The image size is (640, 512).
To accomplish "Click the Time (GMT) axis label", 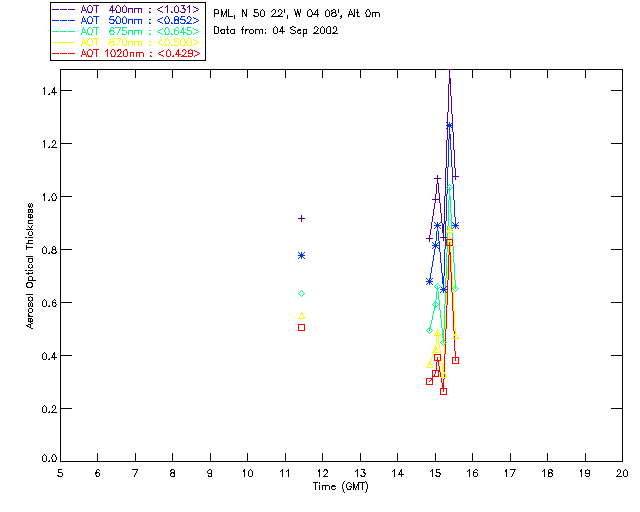I will point(340,487).
